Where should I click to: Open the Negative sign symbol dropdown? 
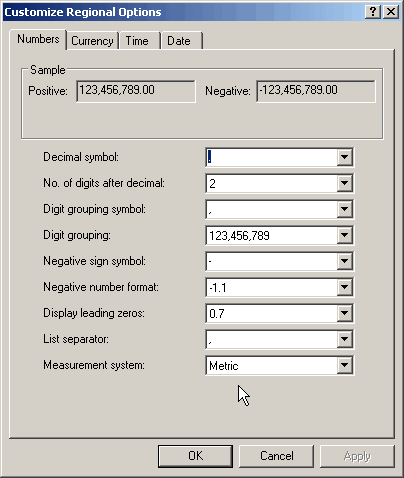[344, 261]
